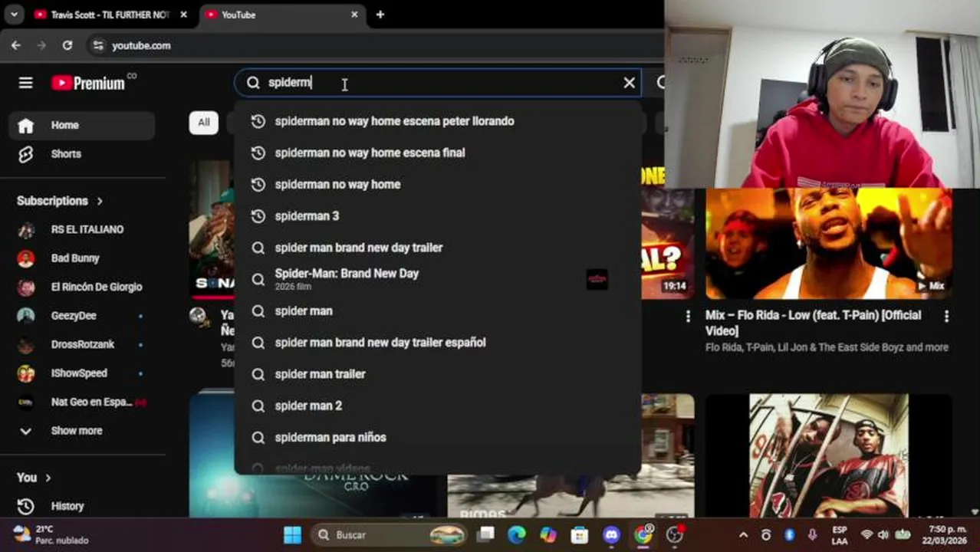Select suggestion spiderman 3
The width and height of the screenshot is (980, 552).
[x=437, y=216]
